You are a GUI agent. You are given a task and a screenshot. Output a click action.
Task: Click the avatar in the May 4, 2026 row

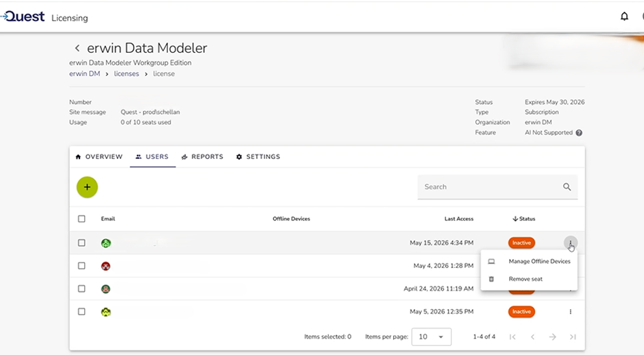click(106, 266)
